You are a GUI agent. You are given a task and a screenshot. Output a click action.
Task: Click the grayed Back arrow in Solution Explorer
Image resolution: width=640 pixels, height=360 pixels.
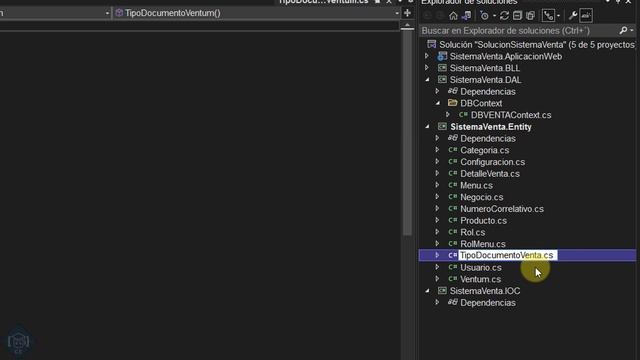(x=427, y=16)
